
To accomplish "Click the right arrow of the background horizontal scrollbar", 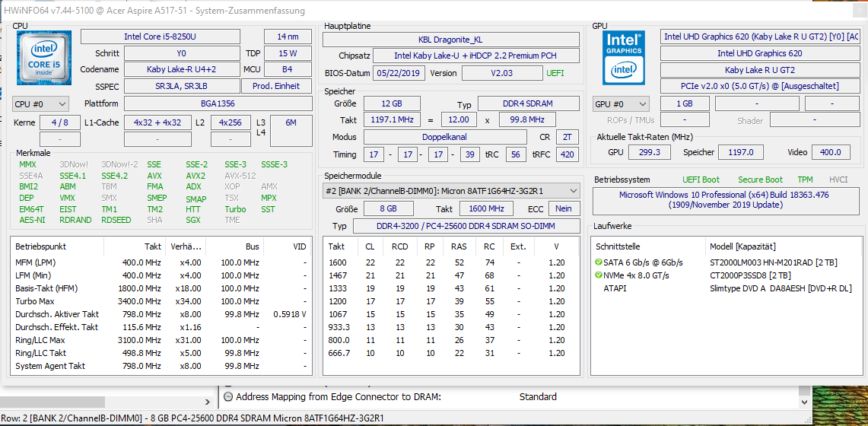I will (x=208, y=402).
